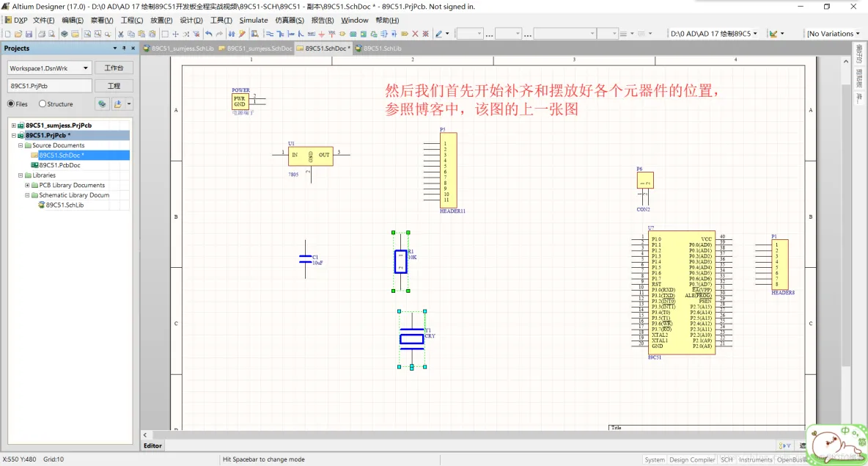This screenshot has height=466, width=868.
Task: Click the 工作台 button
Action: click(114, 68)
